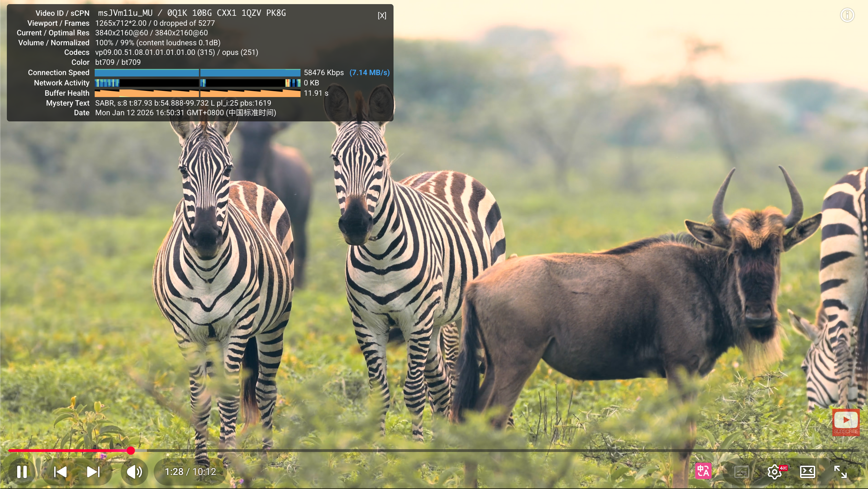868x489 pixels.
Task: Skip to the next video
Action: coord(93,472)
